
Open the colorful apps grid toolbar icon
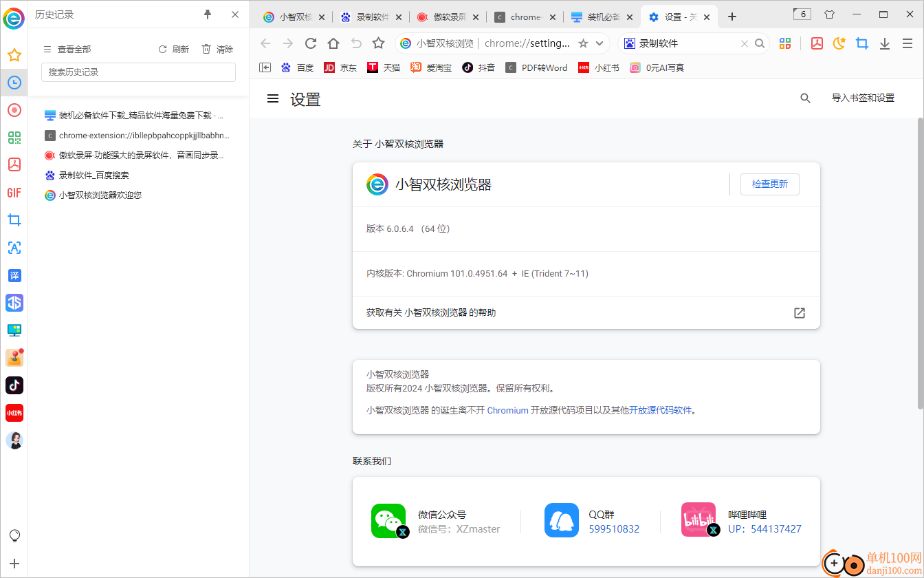click(x=785, y=43)
